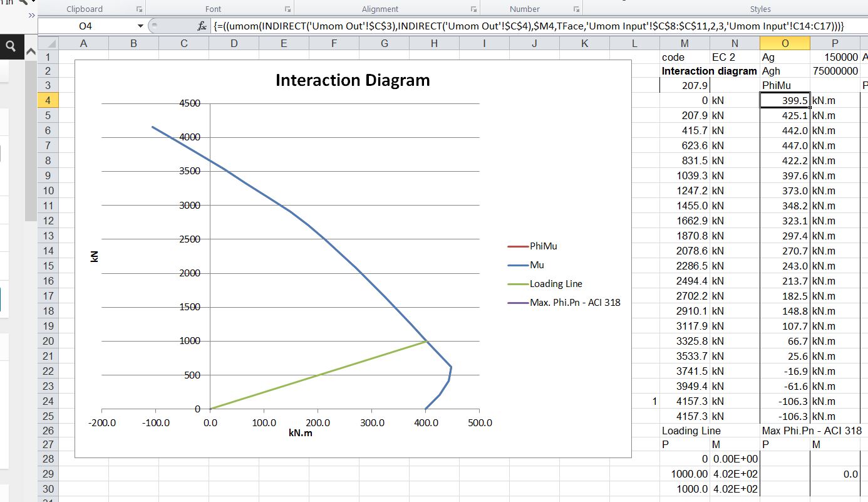Select column O header
Screen dimensions: 868x502
(x=785, y=43)
